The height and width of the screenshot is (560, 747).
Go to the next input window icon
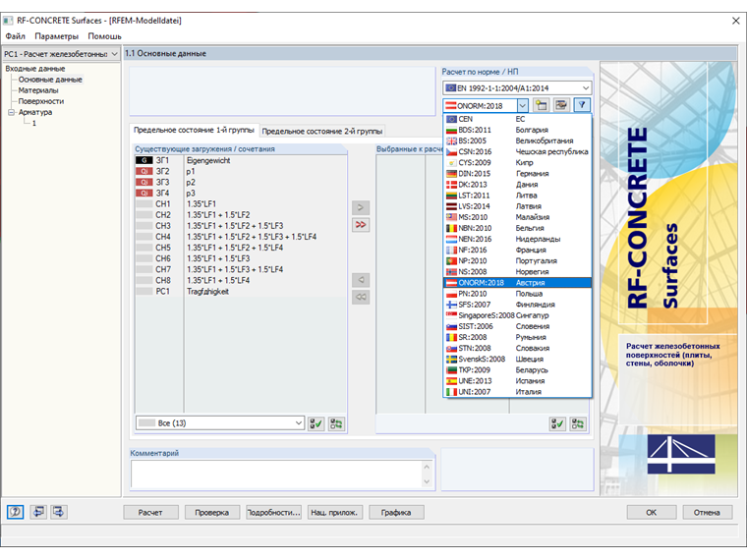(59, 512)
